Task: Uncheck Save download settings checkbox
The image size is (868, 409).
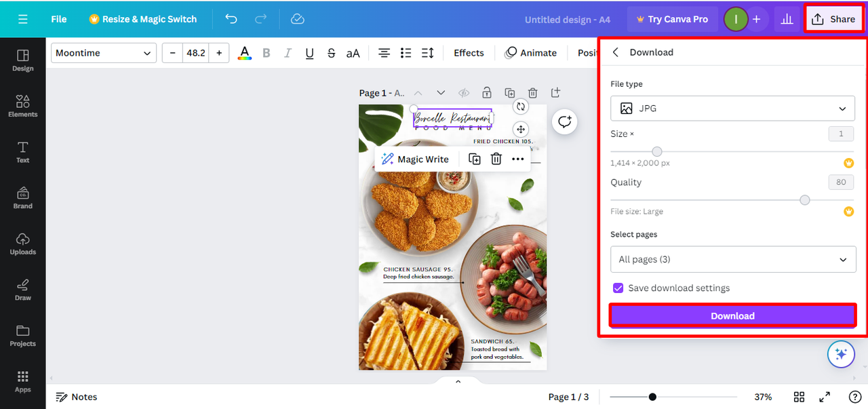Action: click(x=618, y=288)
